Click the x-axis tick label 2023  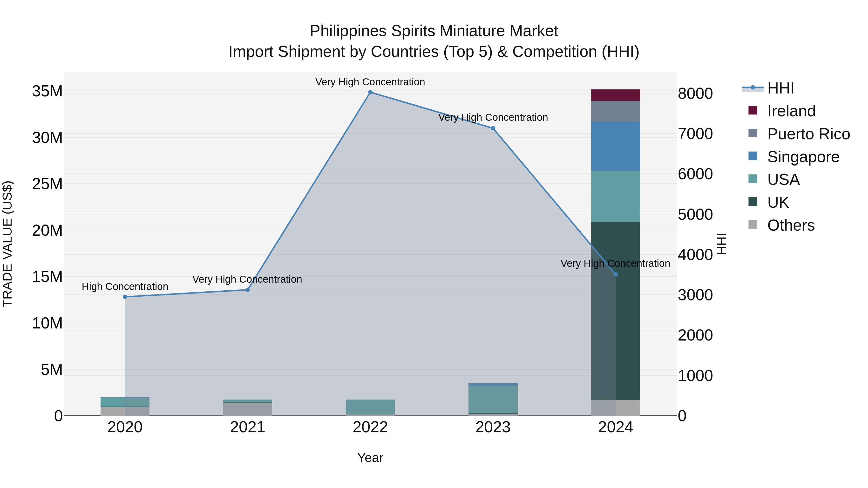(x=493, y=427)
